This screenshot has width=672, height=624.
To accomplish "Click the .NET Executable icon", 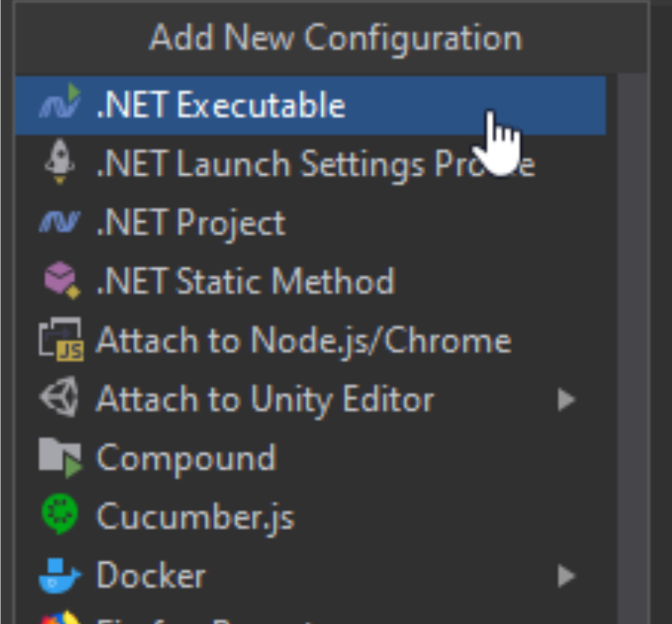I will coord(59,102).
